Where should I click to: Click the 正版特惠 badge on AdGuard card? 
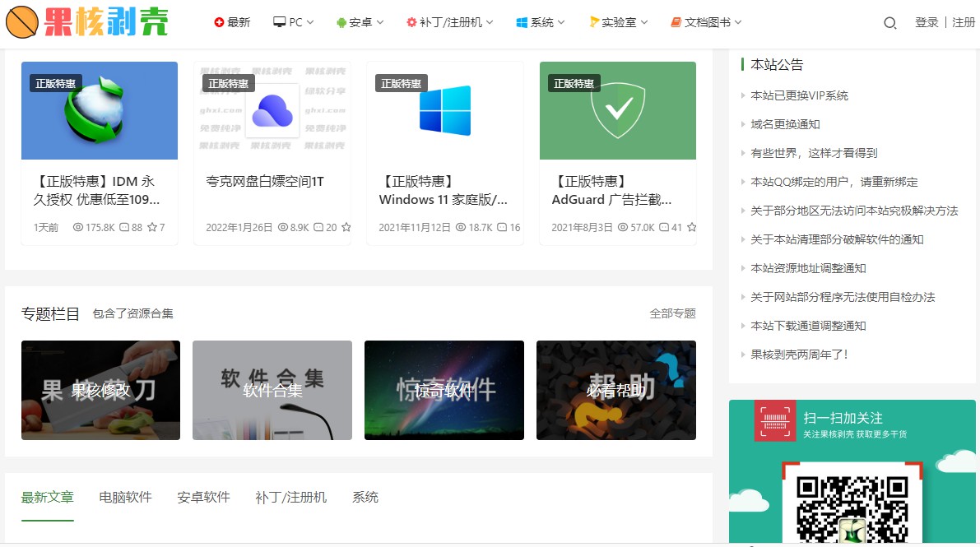pos(574,83)
